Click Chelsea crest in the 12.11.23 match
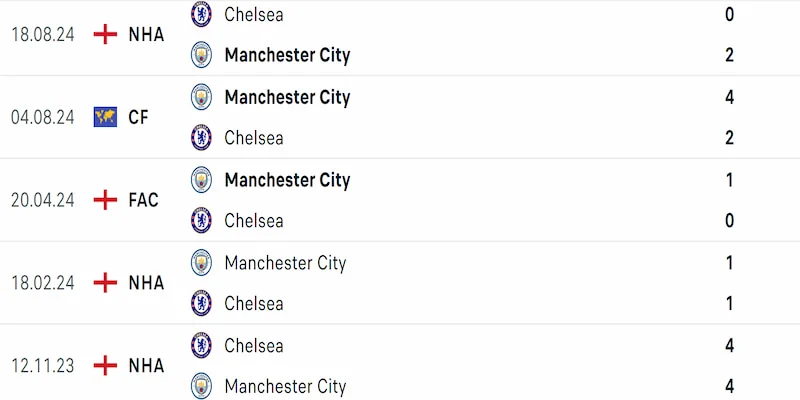Viewport: 800px width, 400px height. point(202,346)
